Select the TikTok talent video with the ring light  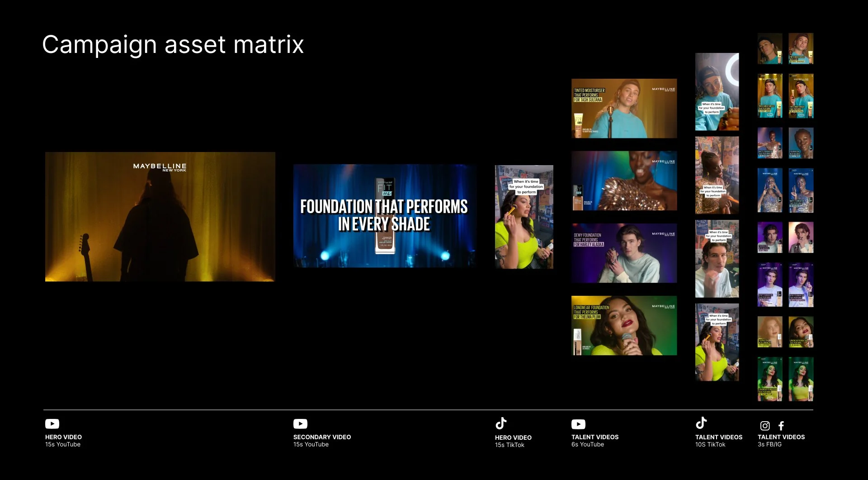tap(717, 92)
